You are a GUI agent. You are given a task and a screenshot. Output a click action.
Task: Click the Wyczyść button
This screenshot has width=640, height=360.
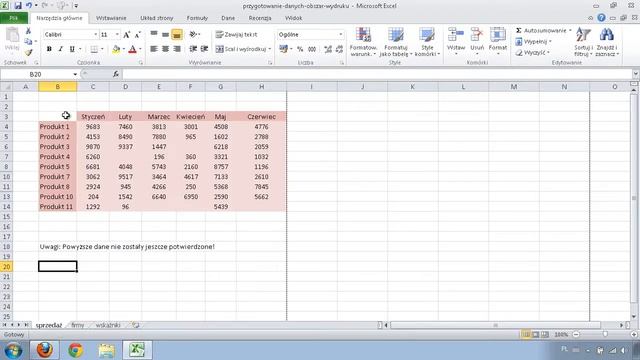click(x=532, y=53)
